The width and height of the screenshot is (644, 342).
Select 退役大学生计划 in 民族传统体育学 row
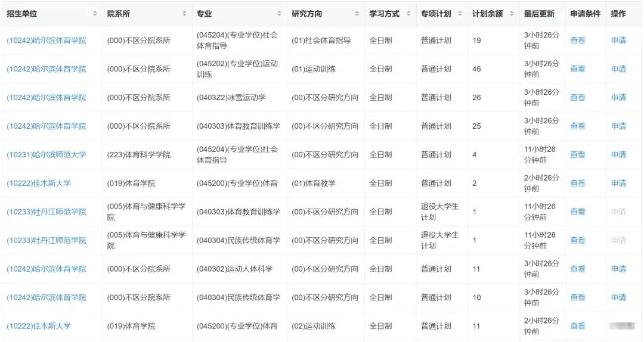(440, 240)
